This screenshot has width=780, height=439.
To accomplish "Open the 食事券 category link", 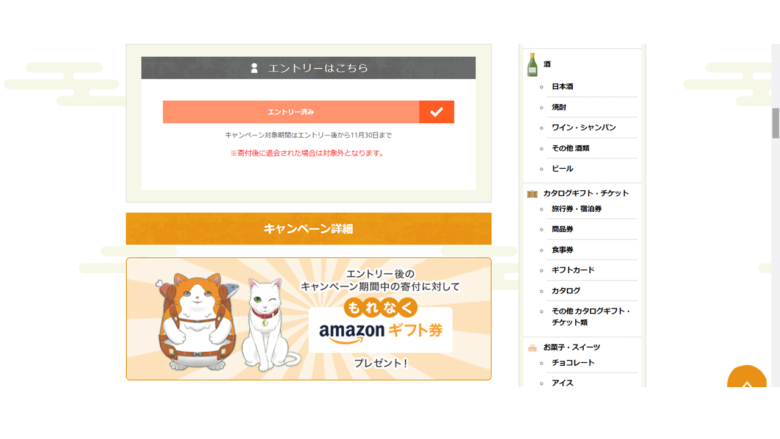I will [562, 250].
